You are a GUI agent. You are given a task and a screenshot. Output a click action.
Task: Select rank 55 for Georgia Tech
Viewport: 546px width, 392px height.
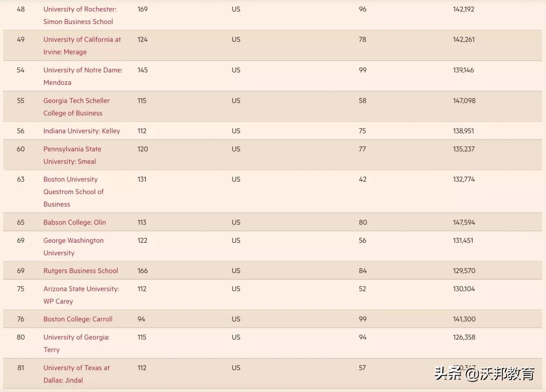[21, 101]
